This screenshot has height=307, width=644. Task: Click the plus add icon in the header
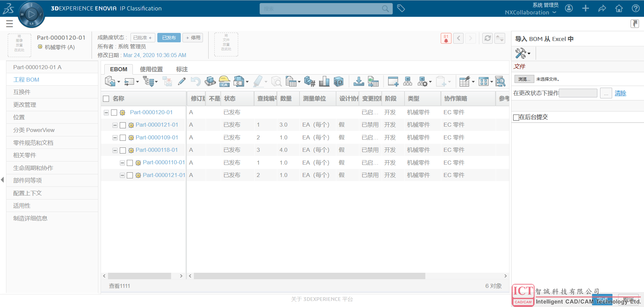[586, 8]
